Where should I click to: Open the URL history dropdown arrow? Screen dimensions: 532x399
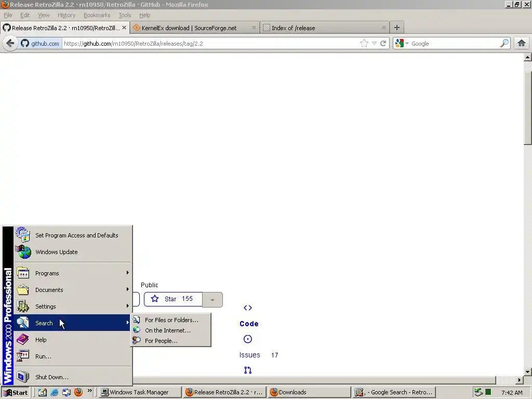374,43
